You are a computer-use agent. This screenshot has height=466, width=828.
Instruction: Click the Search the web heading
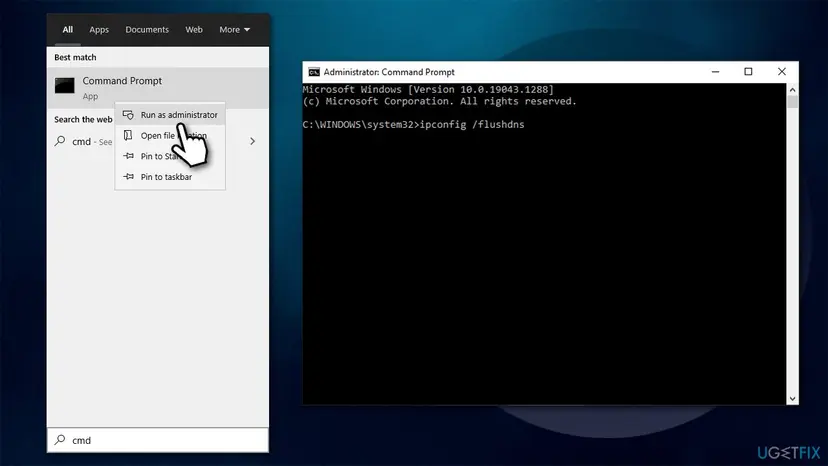coord(83,119)
